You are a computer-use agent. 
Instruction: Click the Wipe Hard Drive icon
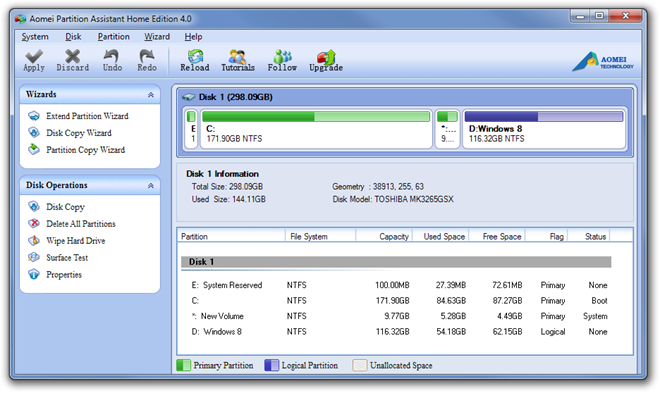pyautogui.click(x=34, y=240)
